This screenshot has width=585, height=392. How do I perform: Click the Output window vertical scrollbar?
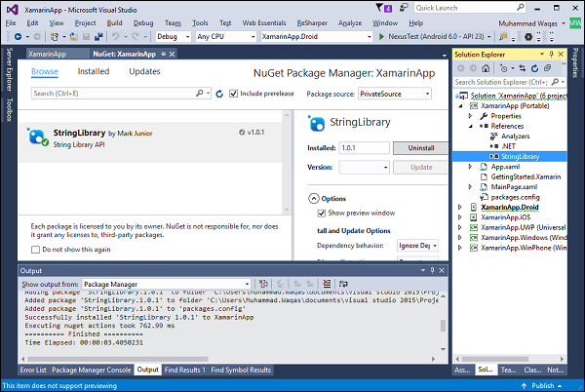click(x=444, y=327)
